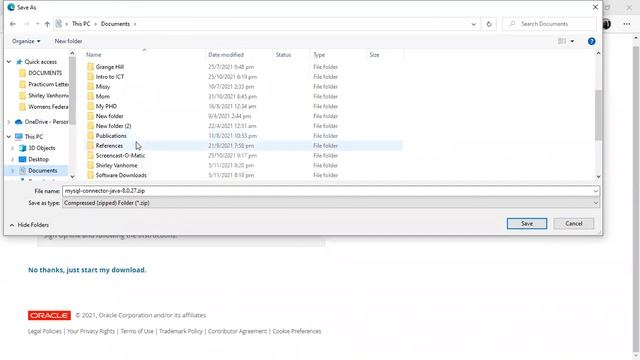This screenshot has height=360, width=640.
Task: Click 'No thanks, just start my download' link
Action: coord(87,270)
